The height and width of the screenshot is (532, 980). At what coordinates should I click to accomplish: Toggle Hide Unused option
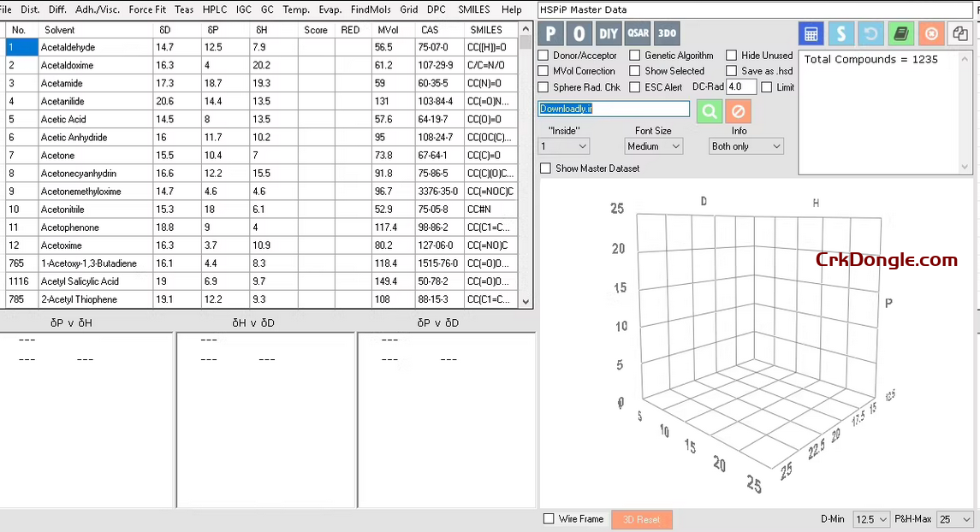click(x=732, y=55)
